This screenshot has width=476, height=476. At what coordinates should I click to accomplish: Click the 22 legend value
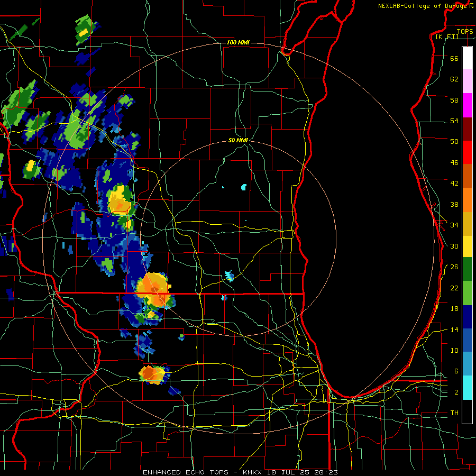pos(454,288)
